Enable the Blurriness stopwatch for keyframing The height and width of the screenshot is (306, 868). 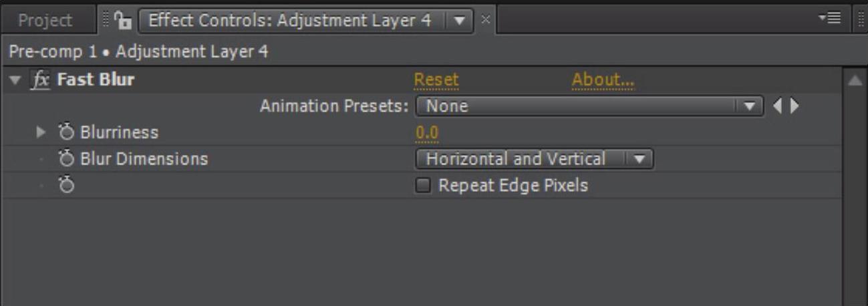tap(66, 132)
